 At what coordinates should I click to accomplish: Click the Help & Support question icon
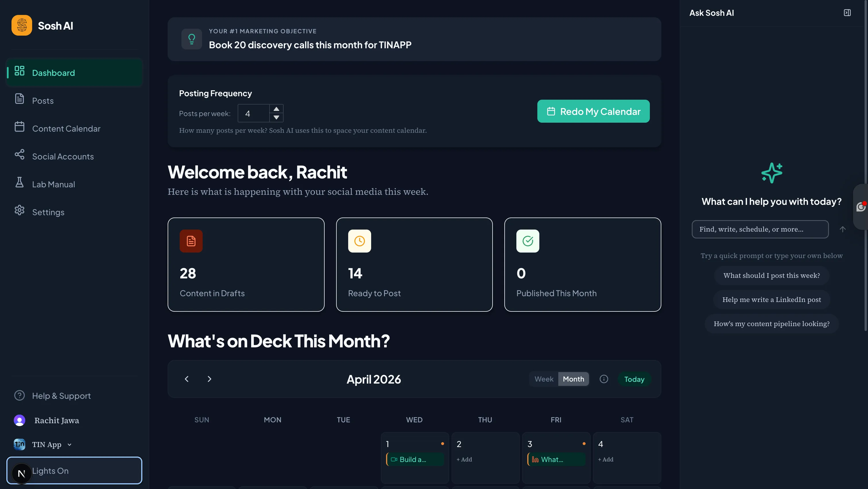click(20, 395)
